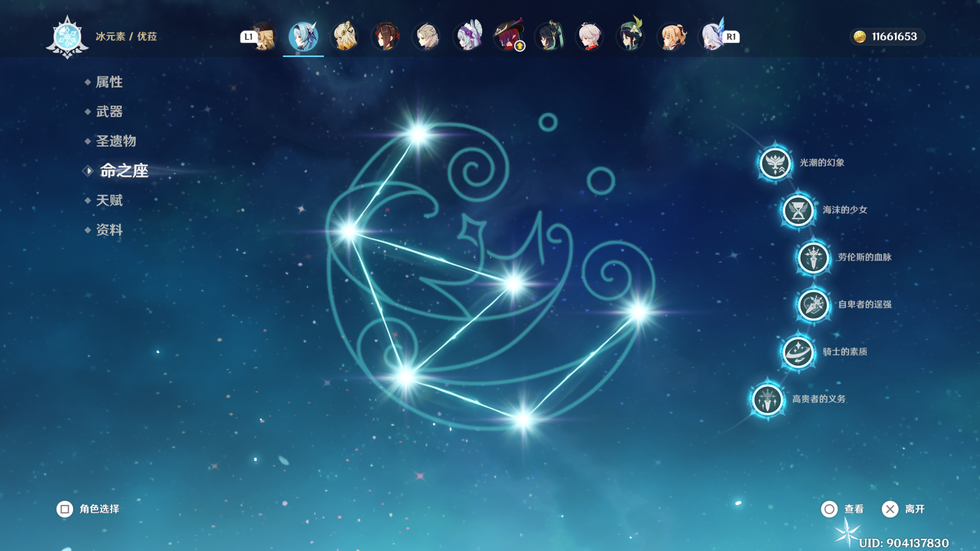The image size is (980, 551).
Task: View the 高贵者的义务 constellation icon
Action: point(767,399)
